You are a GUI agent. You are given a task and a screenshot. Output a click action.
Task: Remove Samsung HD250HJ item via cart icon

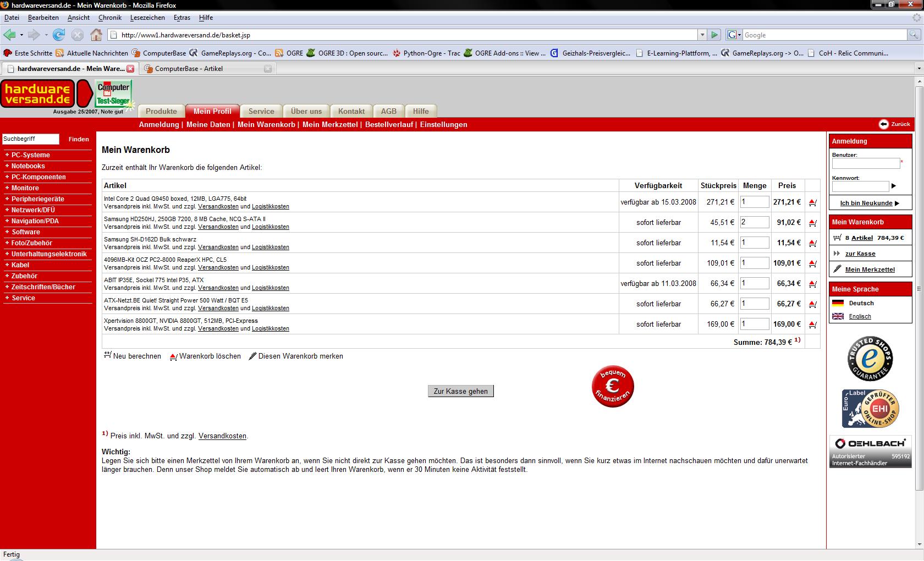pos(813,223)
